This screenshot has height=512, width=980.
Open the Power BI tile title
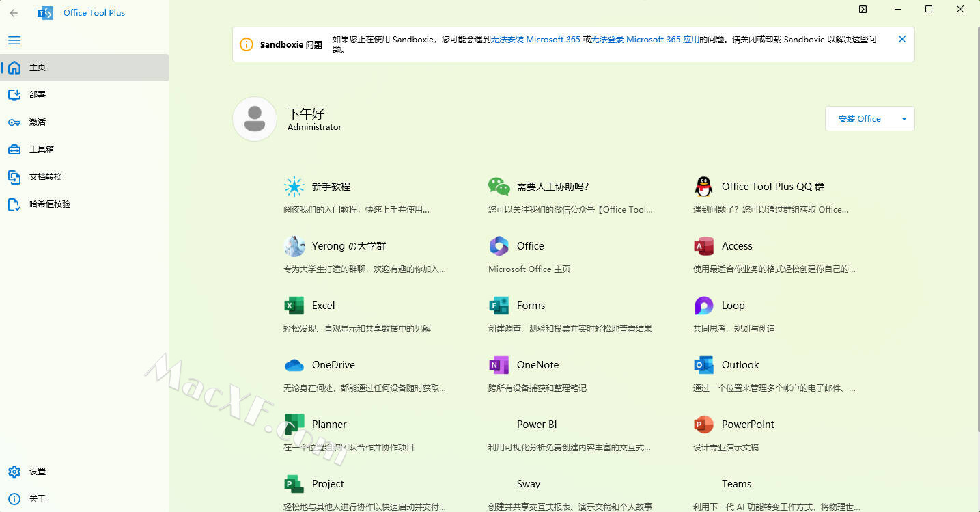(537, 425)
